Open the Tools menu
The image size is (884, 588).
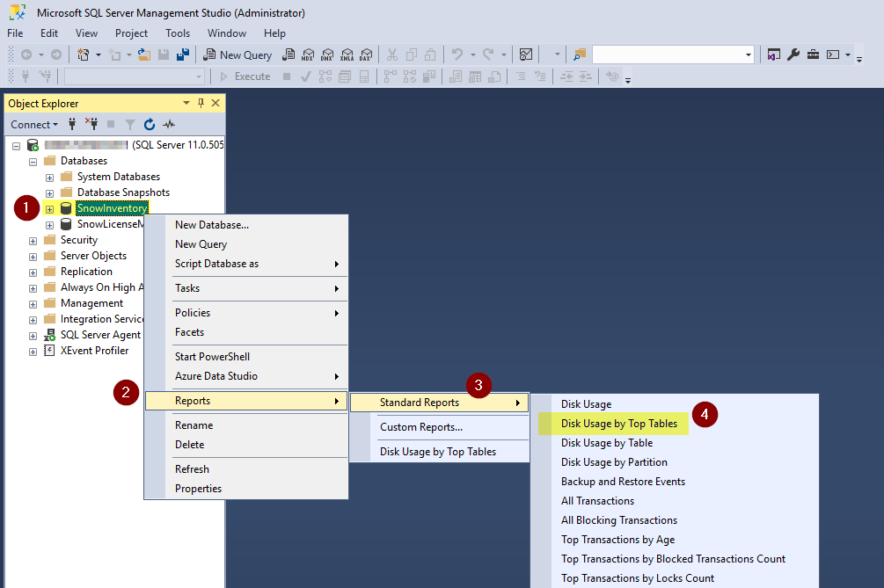[x=178, y=33]
